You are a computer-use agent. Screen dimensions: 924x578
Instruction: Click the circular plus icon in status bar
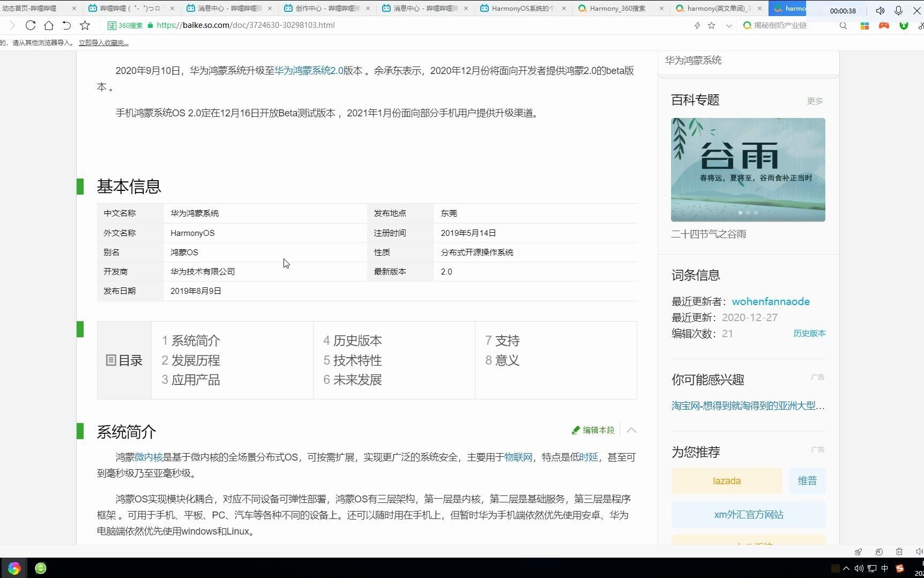(879, 552)
